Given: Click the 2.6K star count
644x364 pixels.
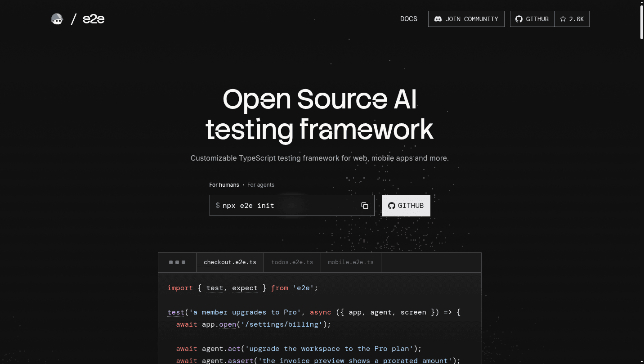Looking at the screenshot, I should 572,19.
